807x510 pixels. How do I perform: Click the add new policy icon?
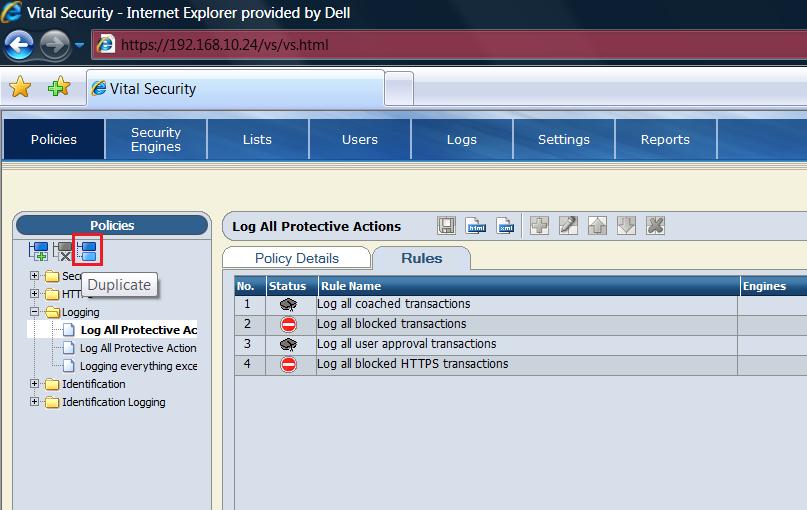(x=40, y=251)
